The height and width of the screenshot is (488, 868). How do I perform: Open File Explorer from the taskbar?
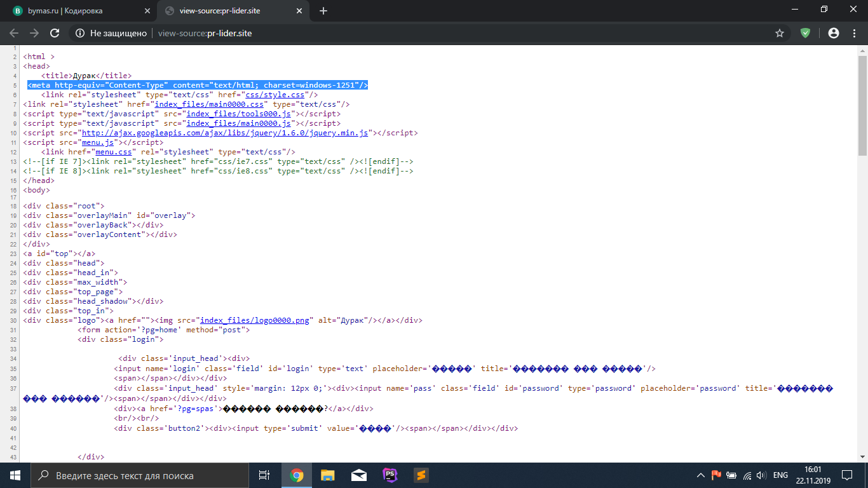point(327,475)
